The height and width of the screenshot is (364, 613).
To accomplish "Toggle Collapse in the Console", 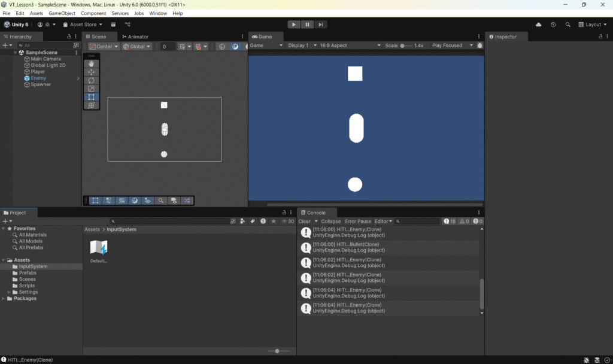I will coord(330,222).
